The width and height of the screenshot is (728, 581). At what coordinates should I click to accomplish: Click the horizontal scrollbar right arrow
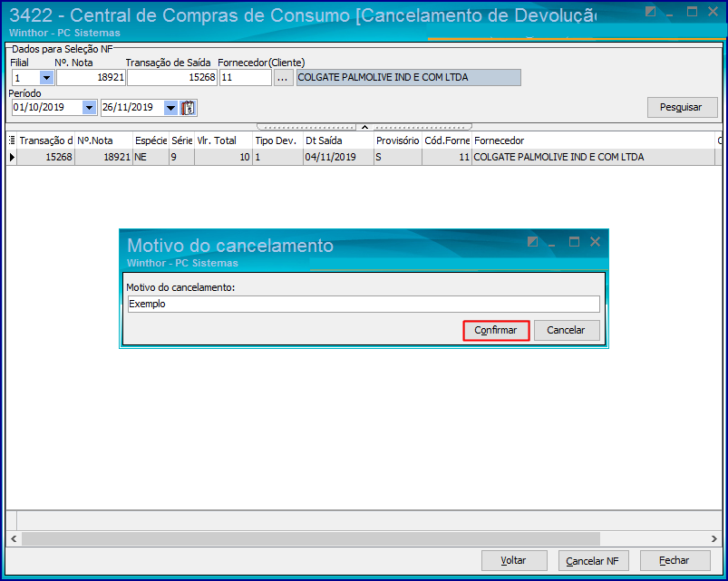click(713, 538)
